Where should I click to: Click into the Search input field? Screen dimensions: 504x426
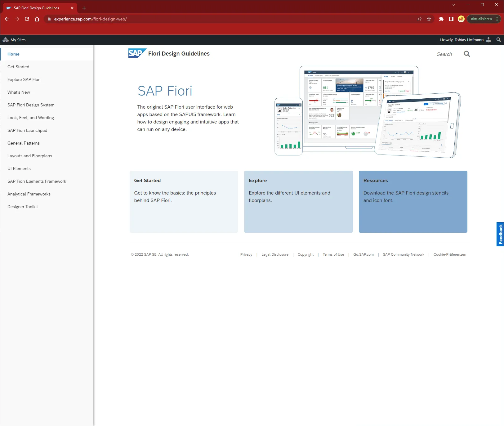pos(444,54)
